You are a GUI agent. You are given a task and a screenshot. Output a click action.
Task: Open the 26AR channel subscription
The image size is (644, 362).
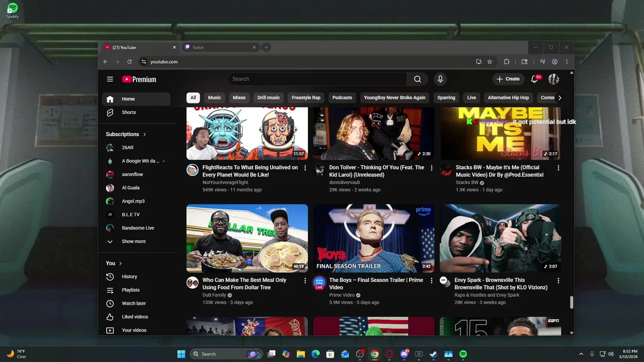point(136,147)
